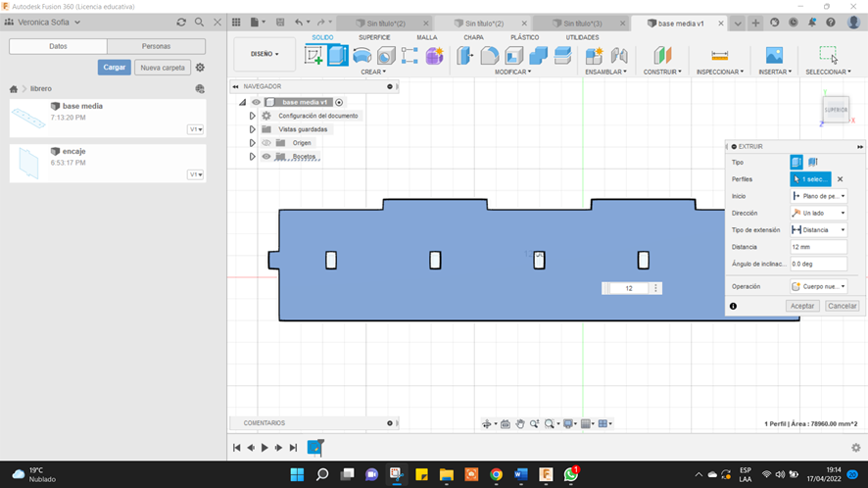Open the Dirección dropdown

tap(818, 213)
